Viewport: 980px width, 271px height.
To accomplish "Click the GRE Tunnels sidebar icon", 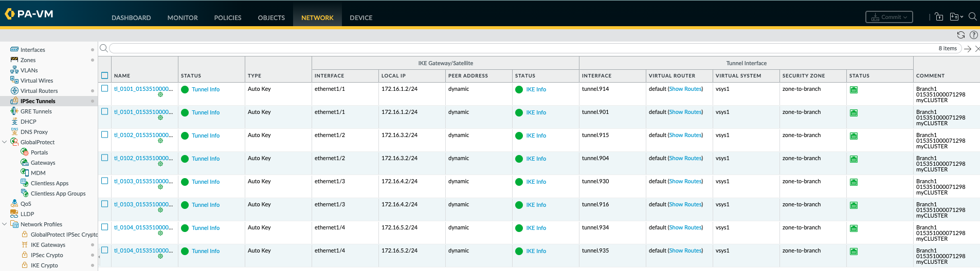I will click(14, 111).
